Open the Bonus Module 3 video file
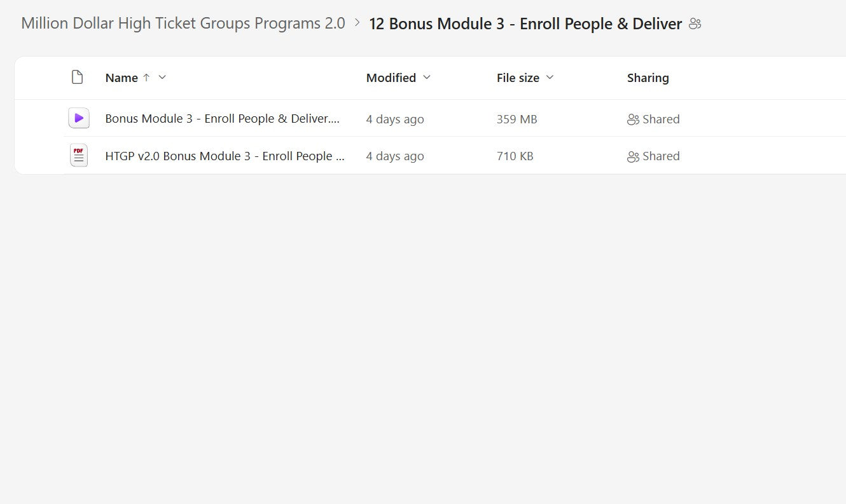846x504 pixels. [222, 119]
